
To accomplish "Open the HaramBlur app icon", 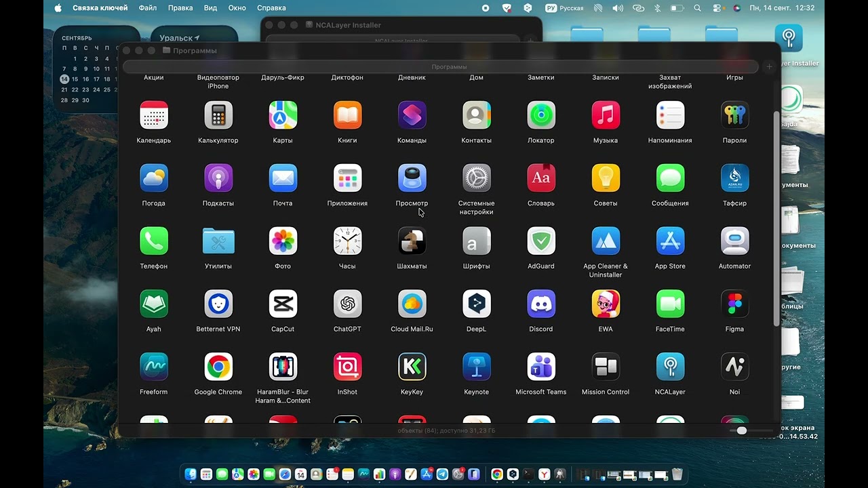I will pos(283,367).
